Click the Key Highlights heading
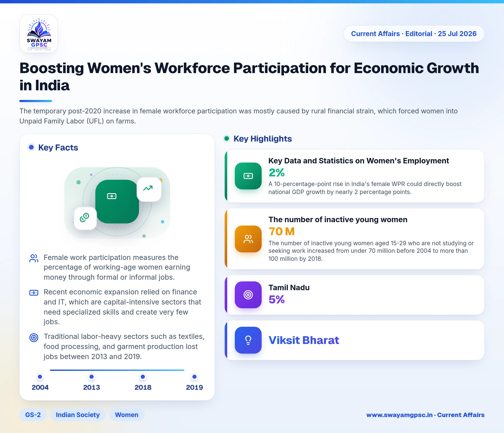504x433 pixels. pos(263,139)
